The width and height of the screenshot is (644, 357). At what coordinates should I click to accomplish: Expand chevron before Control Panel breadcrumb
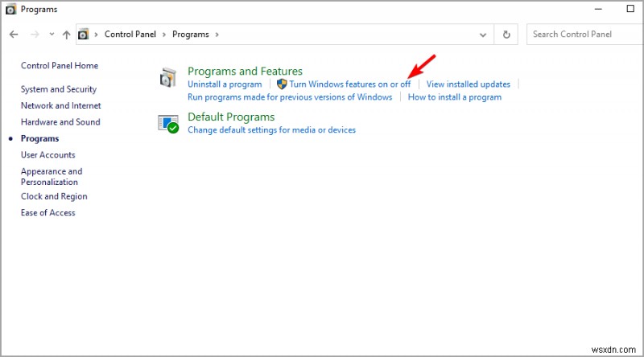[96, 35]
